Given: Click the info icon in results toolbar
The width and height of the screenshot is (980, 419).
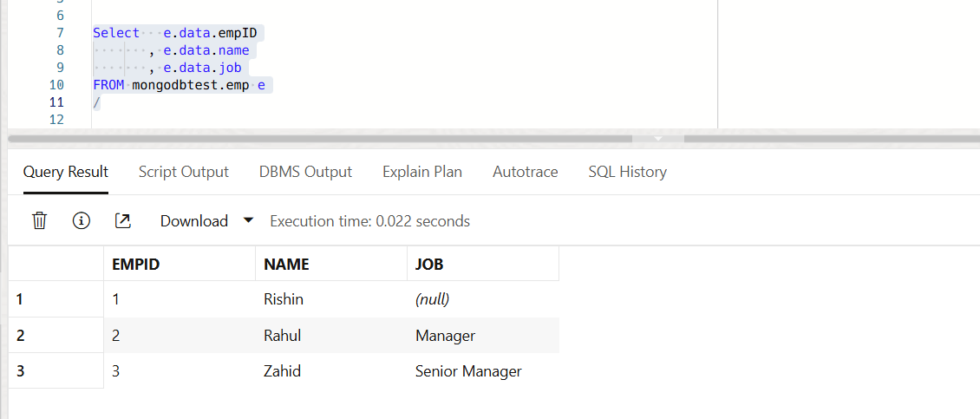Looking at the screenshot, I should 82,221.
